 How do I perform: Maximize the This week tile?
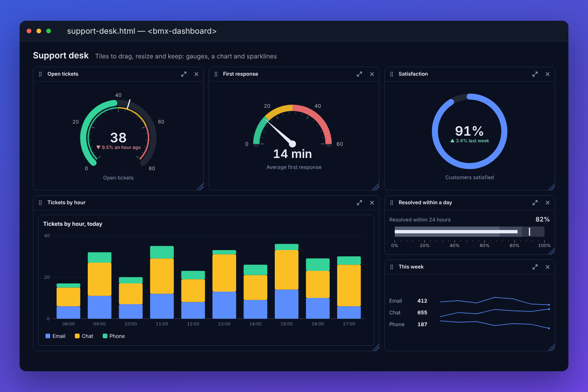click(535, 267)
